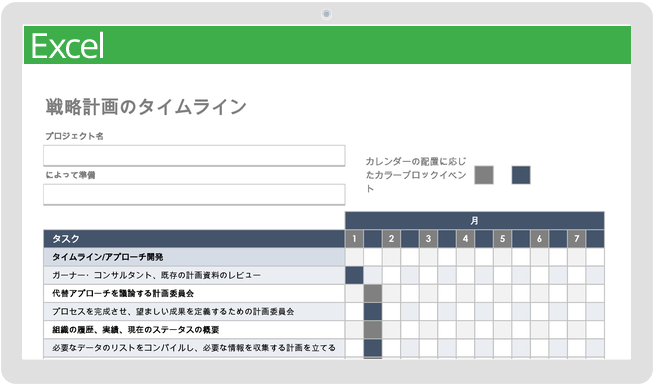The height and width of the screenshot is (385, 654).
Task: Select month 3 header cell
Action: [428, 239]
